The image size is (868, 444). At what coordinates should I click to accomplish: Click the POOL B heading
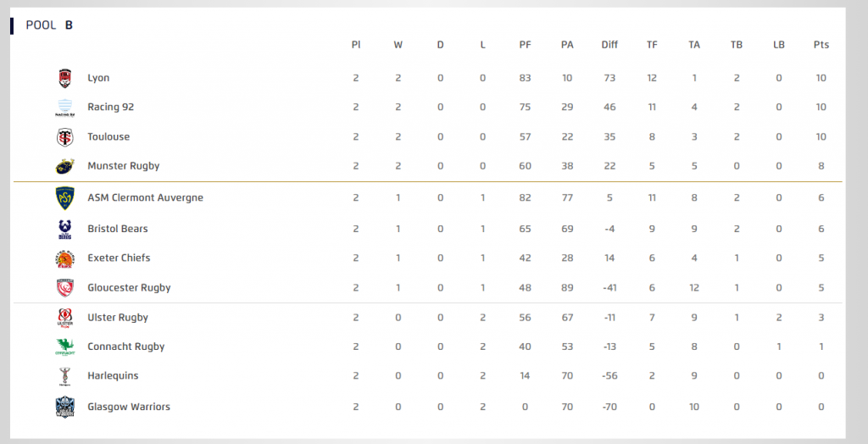click(49, 25)
